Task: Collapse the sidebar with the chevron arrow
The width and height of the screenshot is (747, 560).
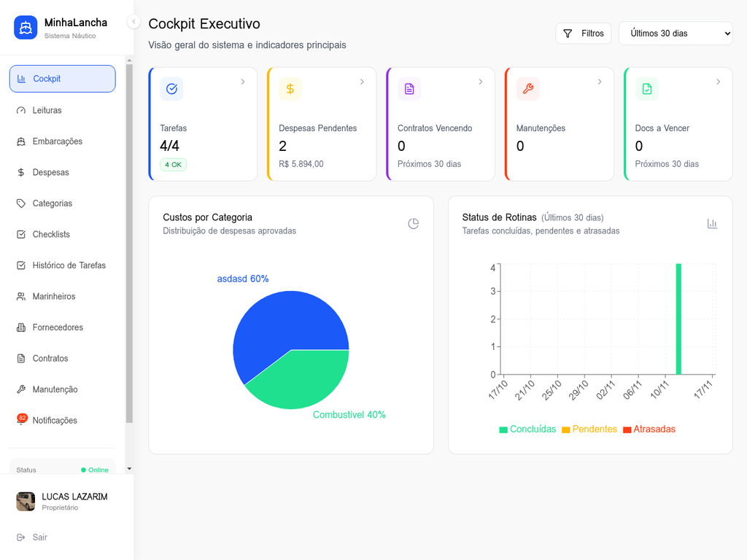Action: (x=133, y=22)
